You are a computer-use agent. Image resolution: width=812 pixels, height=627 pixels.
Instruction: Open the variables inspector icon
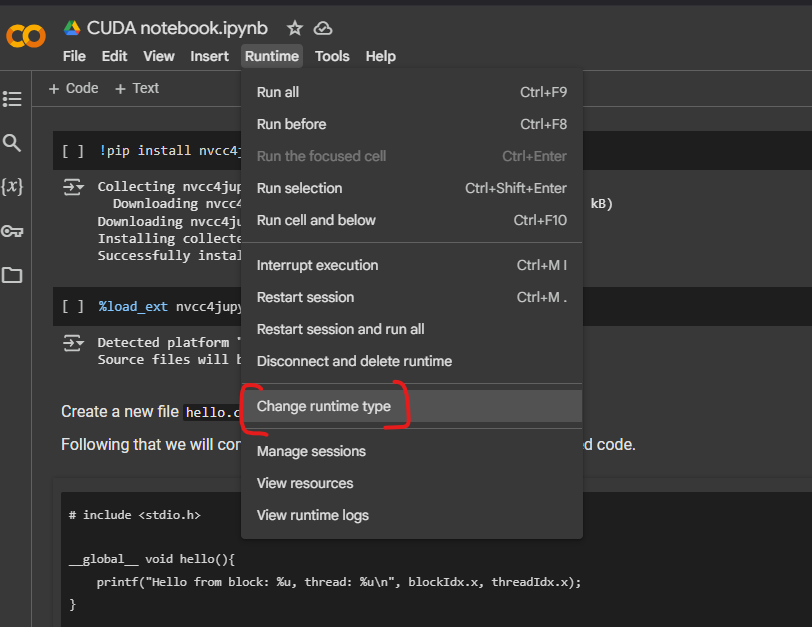tap(12, 187)
